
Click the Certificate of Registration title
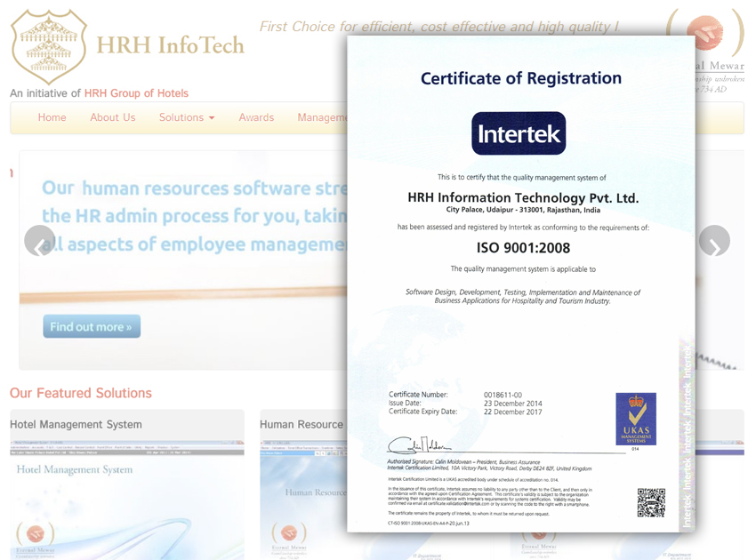point(521,78)
